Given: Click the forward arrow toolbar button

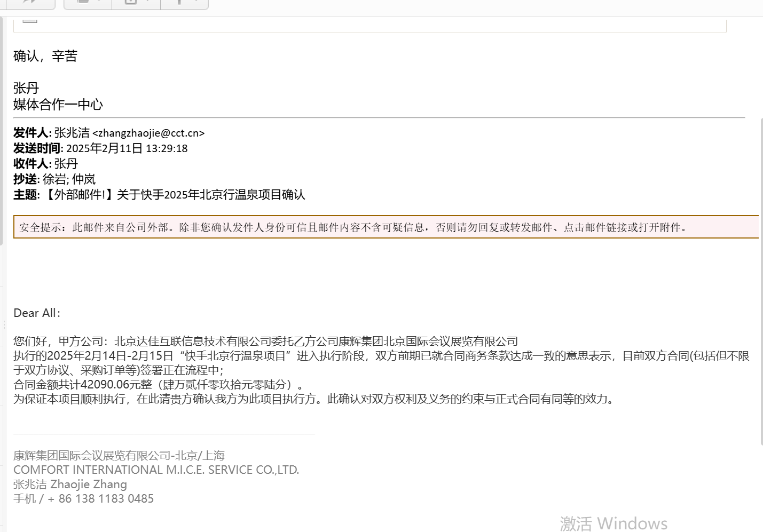Looking at the screenshot, I should pyautogui.click(x=30, y=2).
